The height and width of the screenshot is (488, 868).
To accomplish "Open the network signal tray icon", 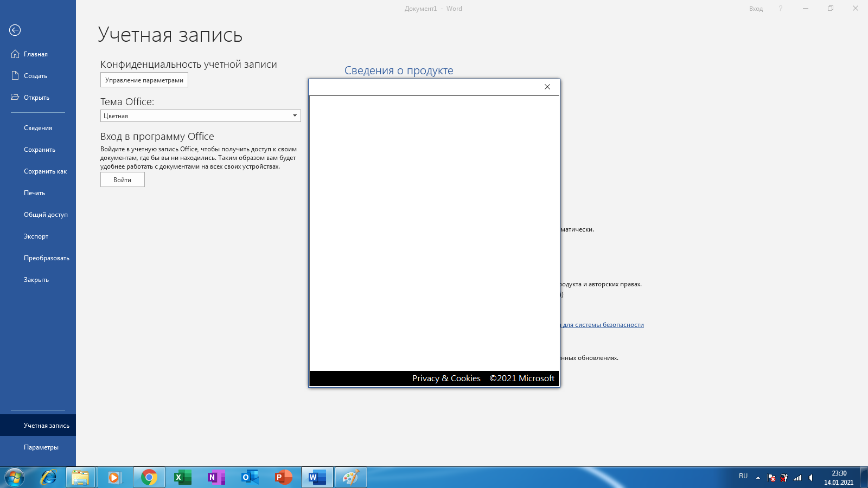I will [x=797, y=478].
